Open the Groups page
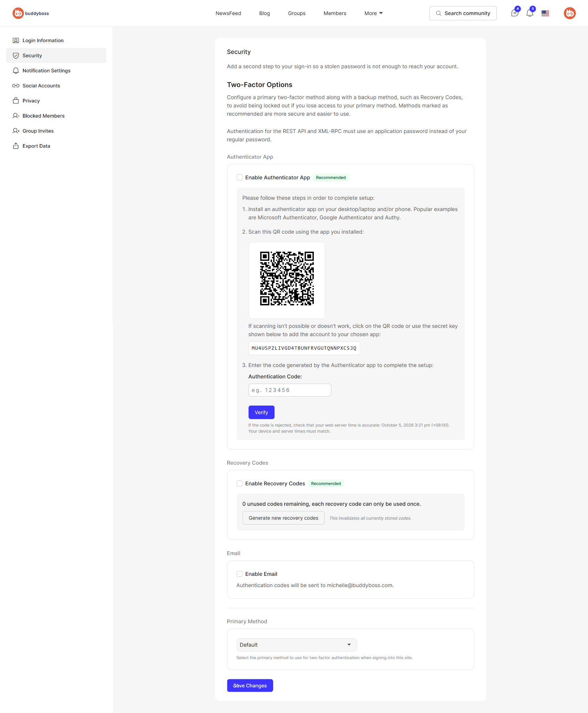Screen dimensions: 588x713 (296, 13)
